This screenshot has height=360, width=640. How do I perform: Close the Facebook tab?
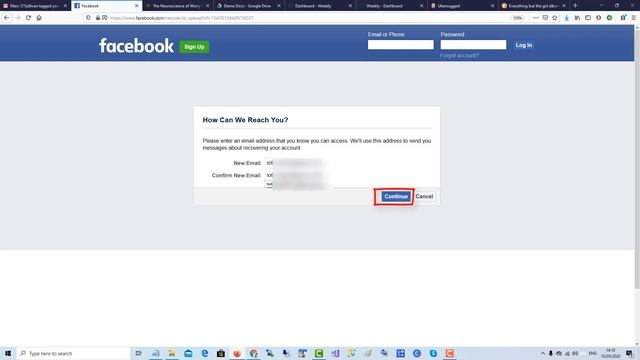[136, 6]
